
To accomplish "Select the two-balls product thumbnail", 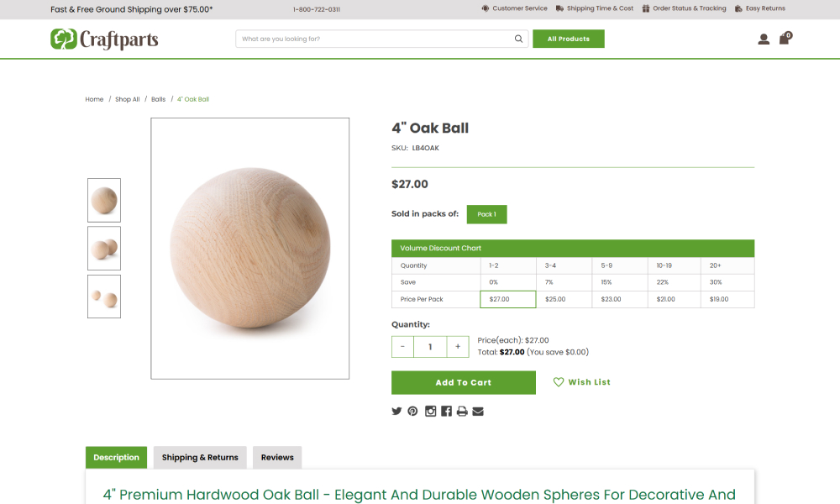I will pos(104,248).
